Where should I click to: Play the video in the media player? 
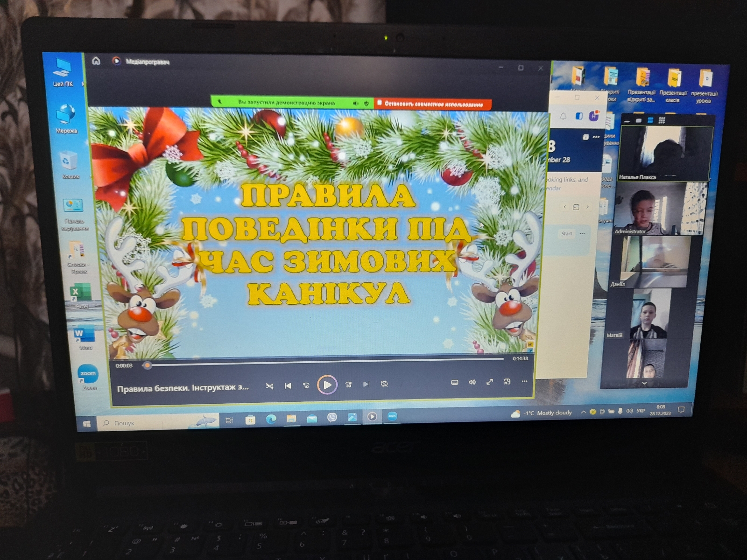coord(327,385)
